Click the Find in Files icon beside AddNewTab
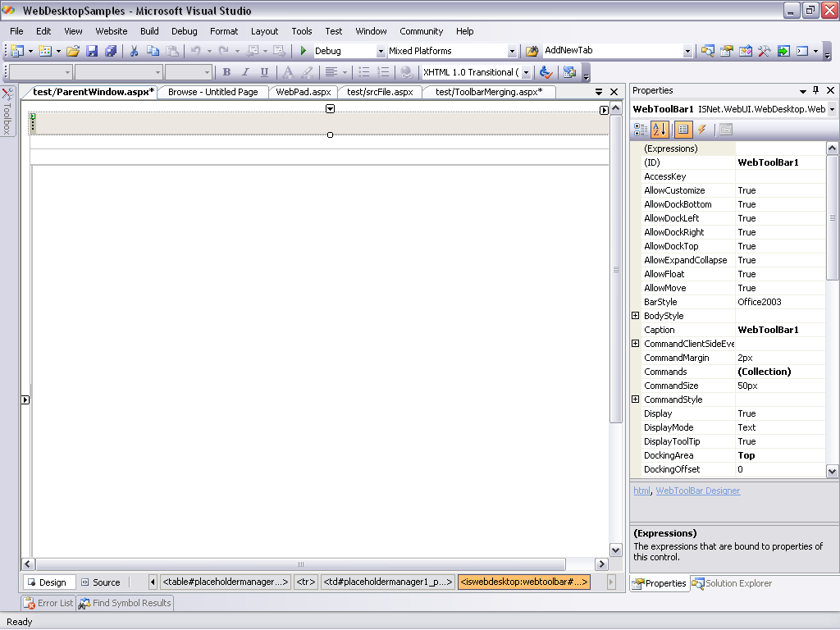The image size is (840, 630). (531, 51)
